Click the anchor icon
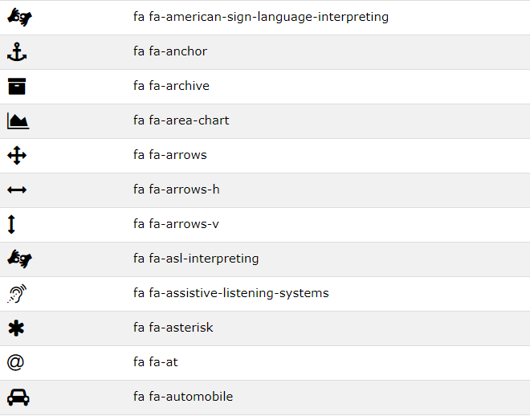 17,52
